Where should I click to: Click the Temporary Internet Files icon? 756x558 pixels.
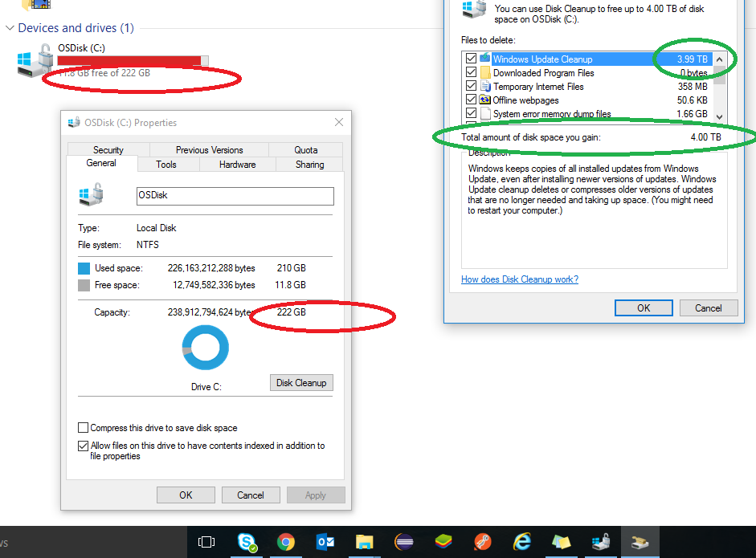[x=485, y=86]
